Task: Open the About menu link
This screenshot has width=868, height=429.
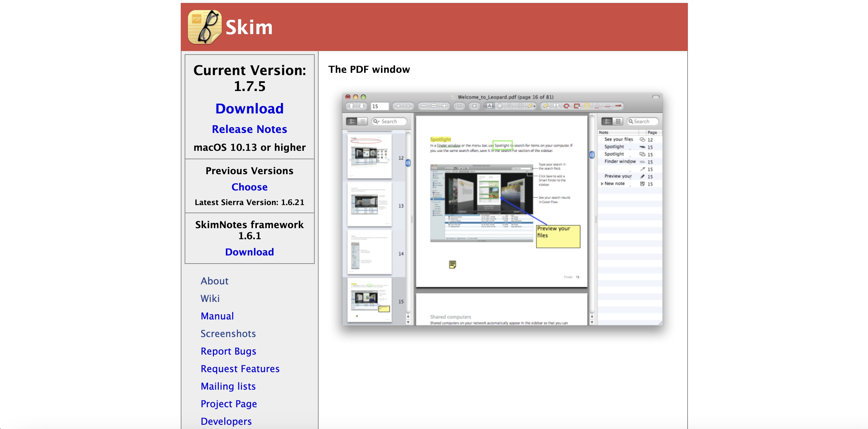Action: tap(214, 281)
